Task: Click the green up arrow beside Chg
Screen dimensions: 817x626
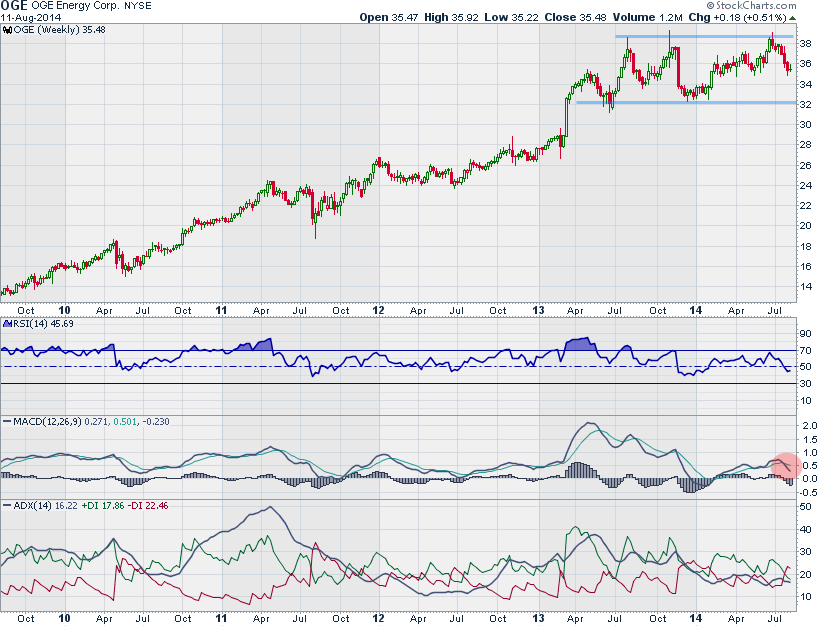Action: (790, 17)
